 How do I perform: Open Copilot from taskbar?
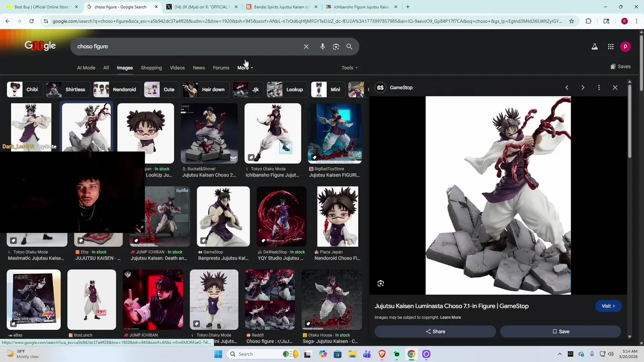[323, 354]
